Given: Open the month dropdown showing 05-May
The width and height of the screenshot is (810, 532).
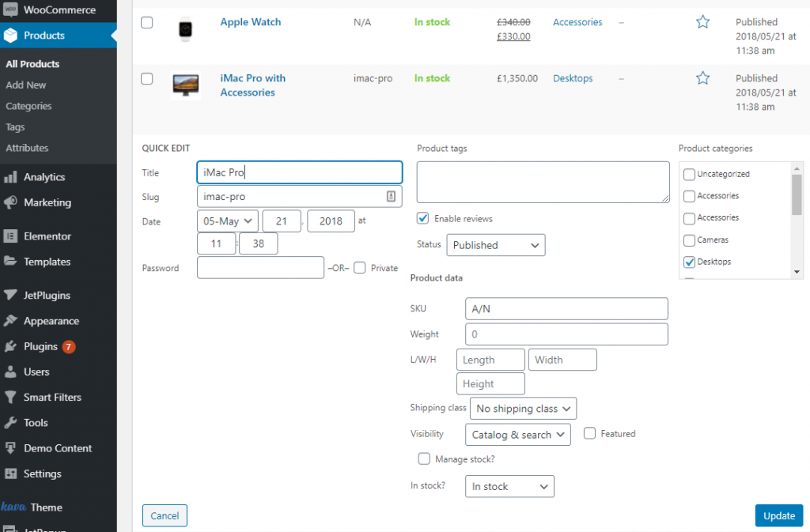Looking at the screenshot, I should [x=227, y=221].
